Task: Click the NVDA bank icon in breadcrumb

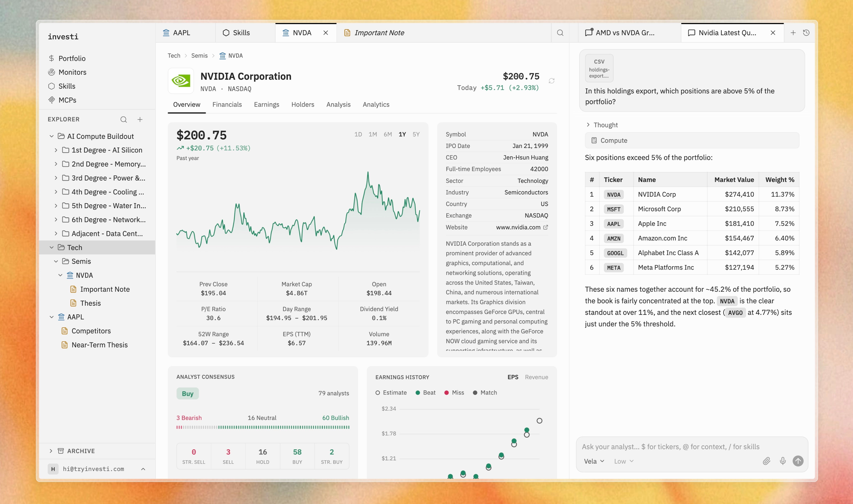Action: [222, 56]
